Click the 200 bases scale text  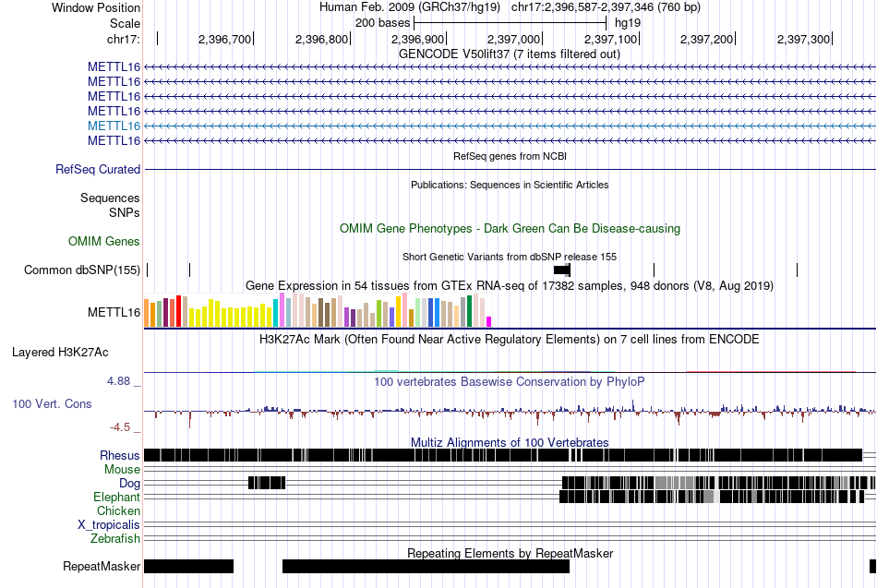(382, 23)
